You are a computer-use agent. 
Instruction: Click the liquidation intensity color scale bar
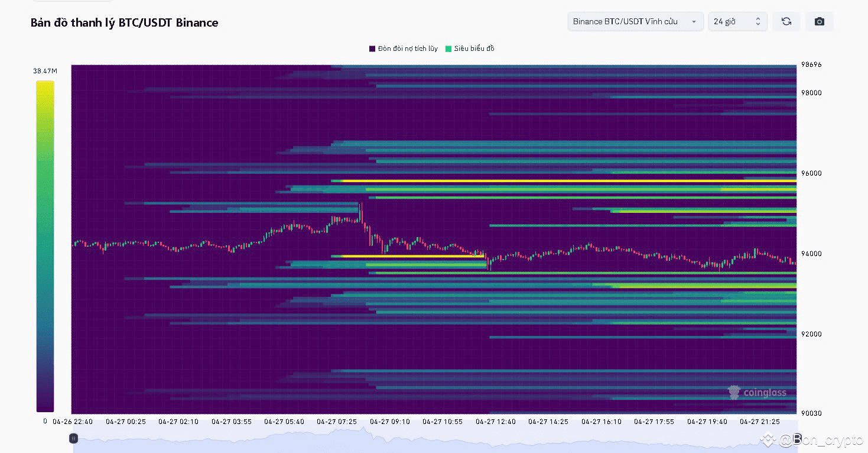click(45, 246)
